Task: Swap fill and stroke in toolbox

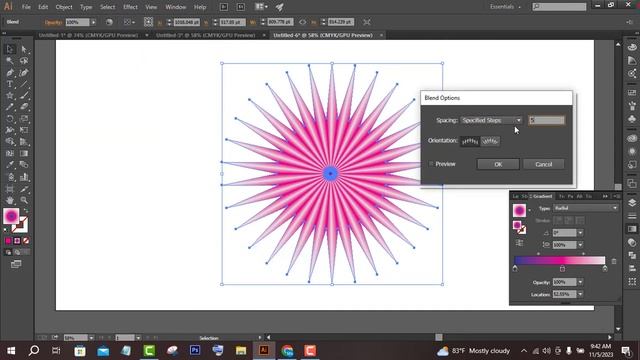Action: coord(26,211)
